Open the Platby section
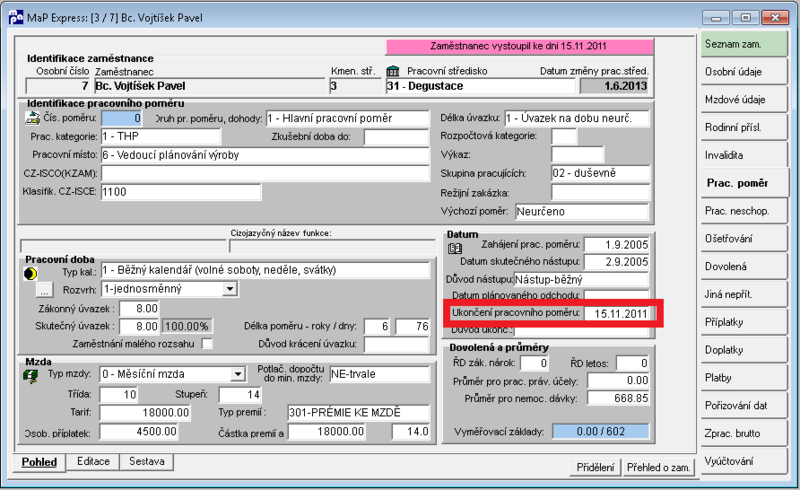This screenshot has height=490, width=800. [744, 378]
